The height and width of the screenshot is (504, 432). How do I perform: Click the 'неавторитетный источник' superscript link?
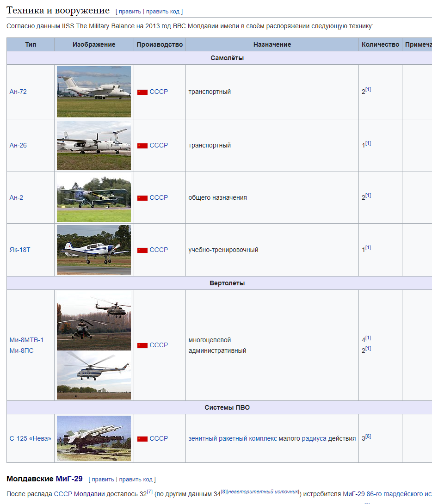click(x=263, y=492)
